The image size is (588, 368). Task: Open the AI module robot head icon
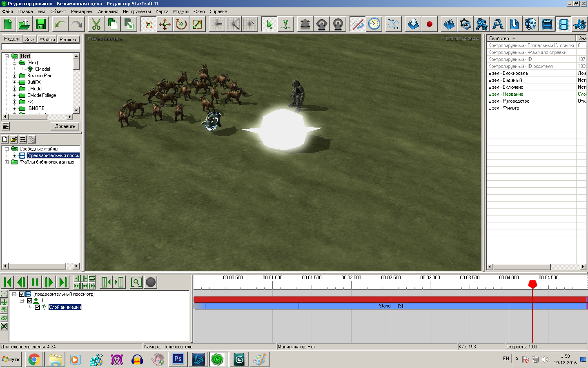coord(531,24)
